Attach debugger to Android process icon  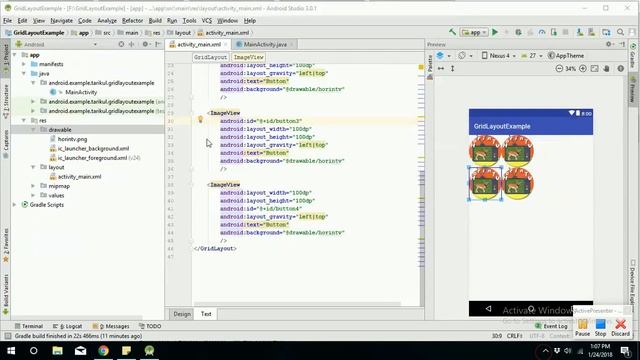click(554, 32)
